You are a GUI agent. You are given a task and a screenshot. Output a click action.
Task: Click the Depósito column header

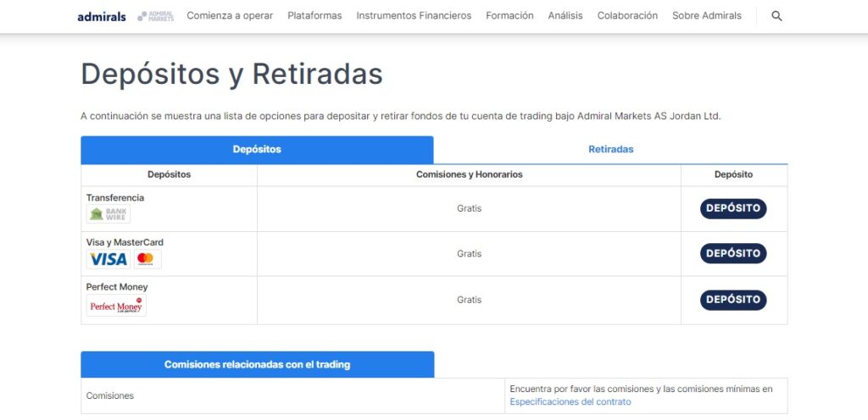(x=733, y=174)
